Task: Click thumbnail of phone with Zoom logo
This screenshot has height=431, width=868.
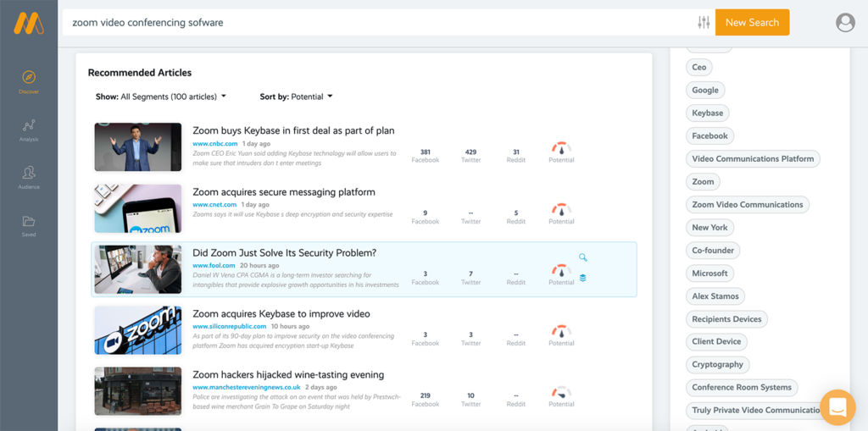Action: tap(138, 208)
